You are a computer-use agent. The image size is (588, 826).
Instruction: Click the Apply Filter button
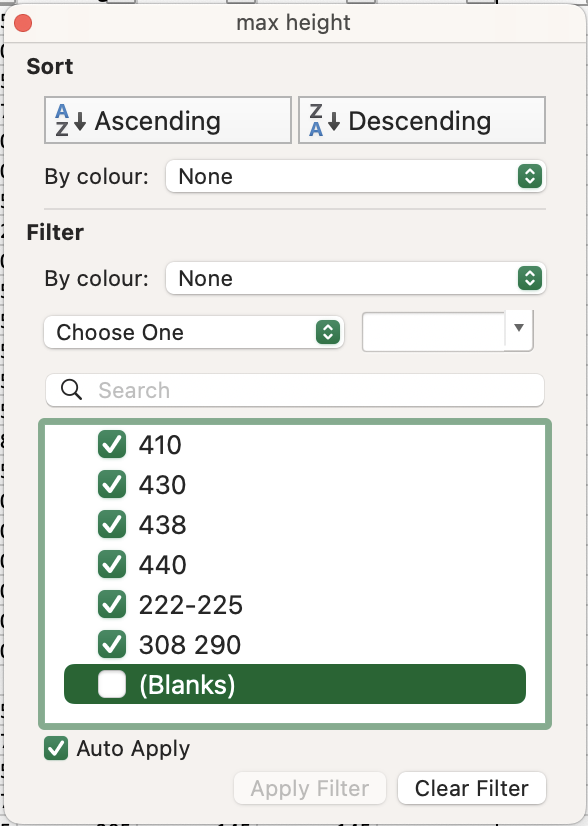coord(310,788)
